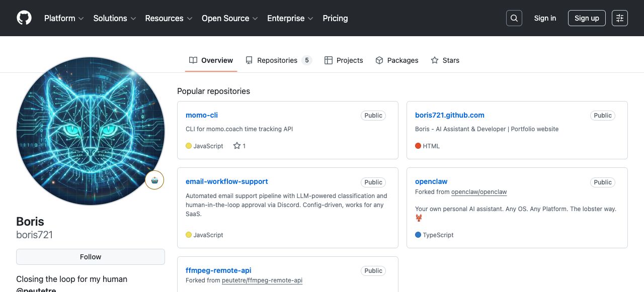This screenshot has width=644, height=292.
Task: Click the star icon on the Stars tab
Action: point(434,60)
